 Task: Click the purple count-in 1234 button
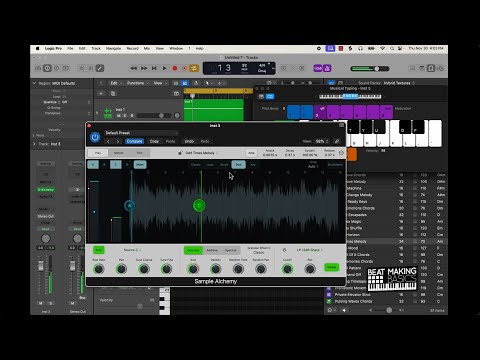318,68
